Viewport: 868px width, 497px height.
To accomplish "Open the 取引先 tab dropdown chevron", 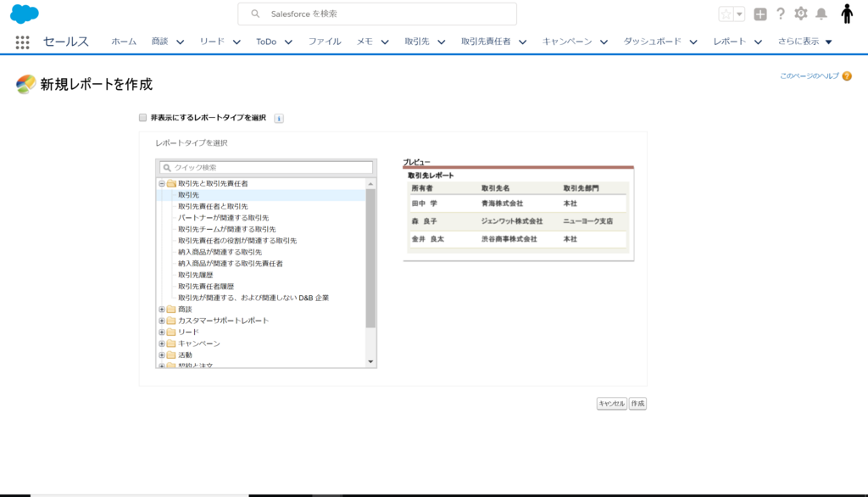I will (x=441, y=42).
